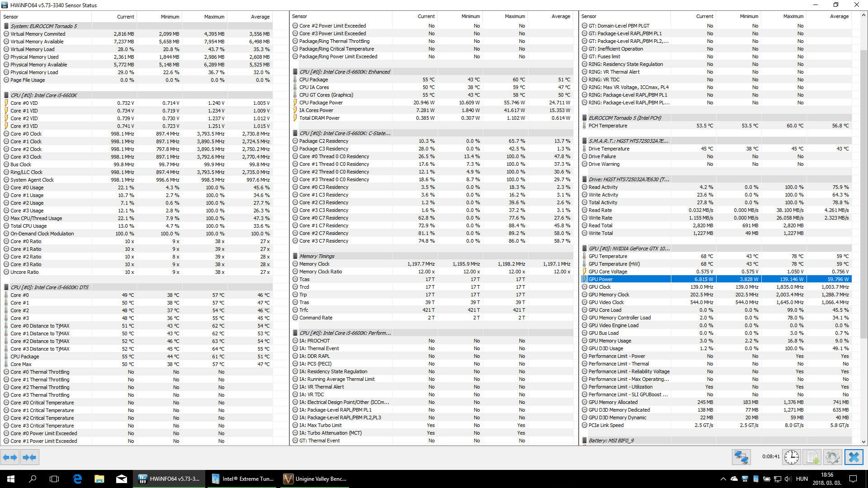868x488 pixels.
Task: Close sensor status with the blue X button
Action: 854,457
